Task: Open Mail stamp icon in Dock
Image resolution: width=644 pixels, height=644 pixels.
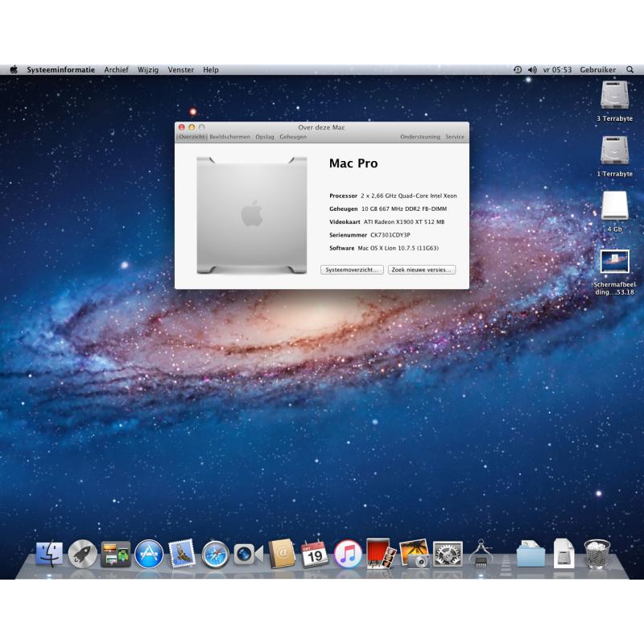Action: (182, 554)
